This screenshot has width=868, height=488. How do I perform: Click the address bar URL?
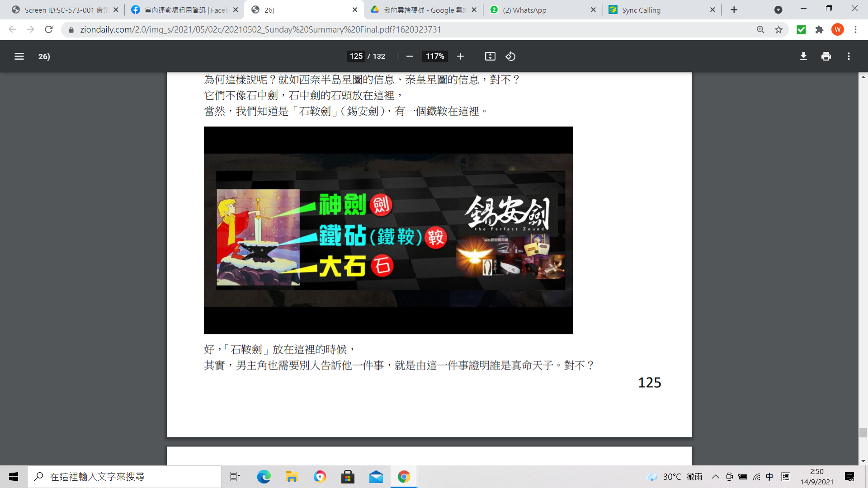[260, 29]
